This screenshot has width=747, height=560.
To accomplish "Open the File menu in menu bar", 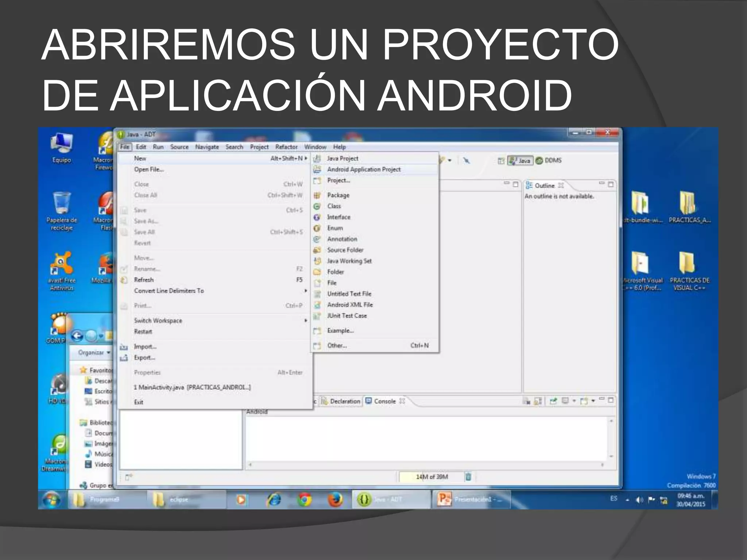I will pos(125,147).
